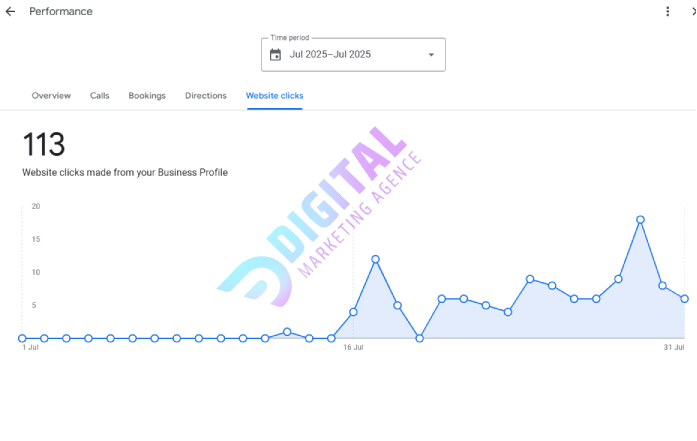This screenshot has height=441, width=697.
Task: Open the Jul 2025–Jul 2025 period selector
Action: point(353,55)
